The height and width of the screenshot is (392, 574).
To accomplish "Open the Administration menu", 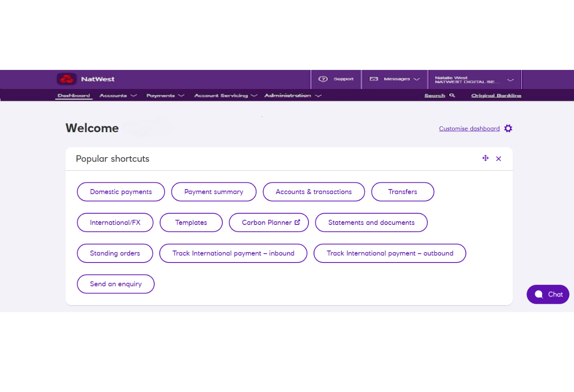I will pyautogui.click(x=288, y=95).
